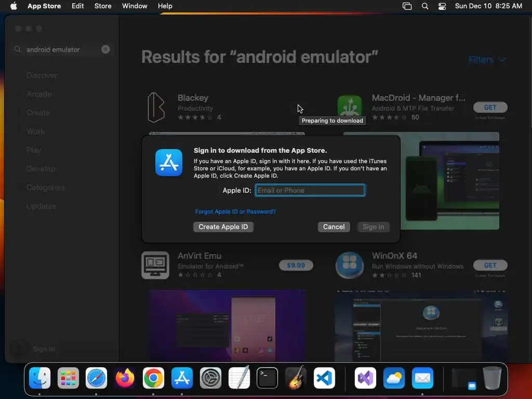Open System Settings from the Dock

pyautogui.click(x=210, y=378)
